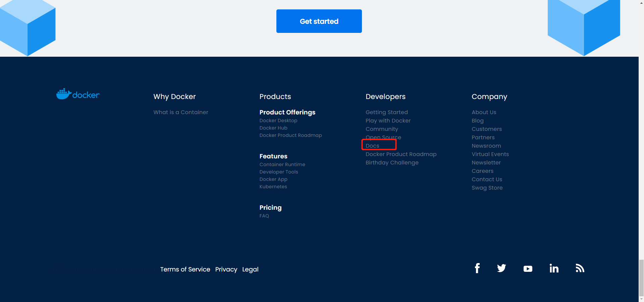Go to What is a Container
Viewport: 644px width, 302px height.
(x=181, y=112)
